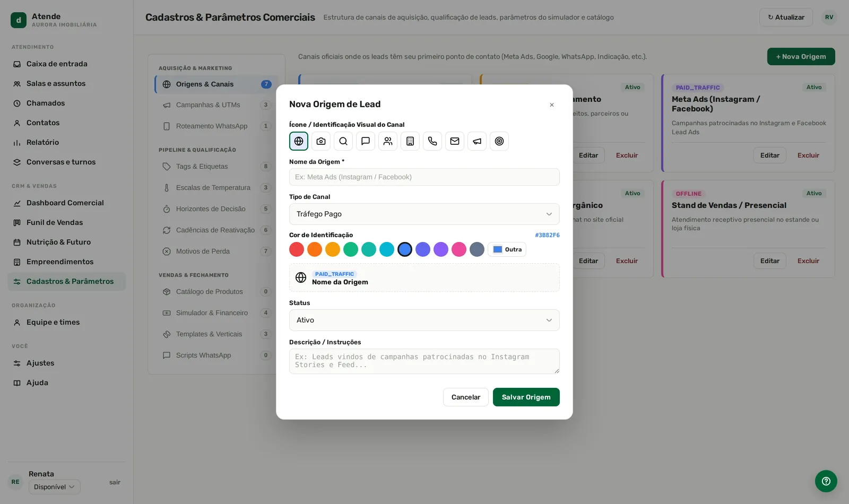Select the globe icon for the channel
The height and width of the screenshot is (504, 849).
(299, 141)
